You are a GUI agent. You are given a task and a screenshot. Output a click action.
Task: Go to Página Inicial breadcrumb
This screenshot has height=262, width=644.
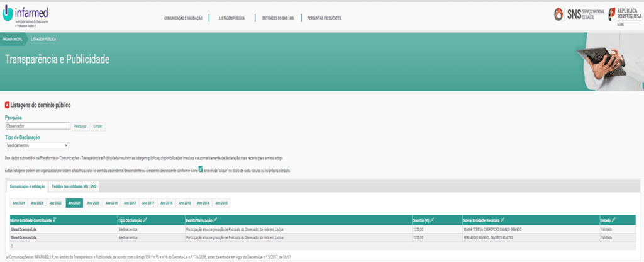[x=13, y=38]
